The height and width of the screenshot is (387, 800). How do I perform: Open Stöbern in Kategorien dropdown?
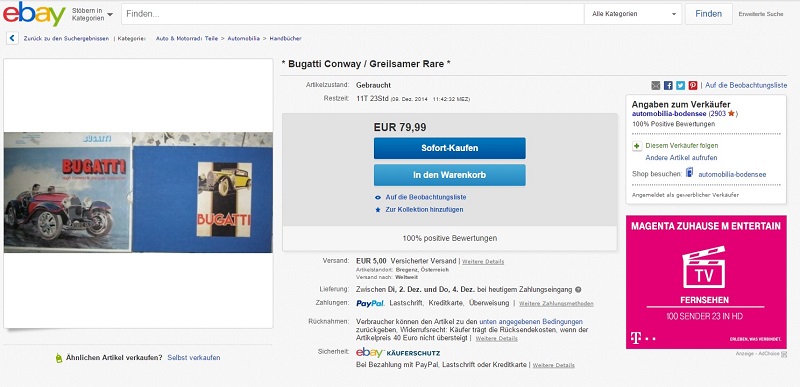pyautogui.click(x=93, y=14)
